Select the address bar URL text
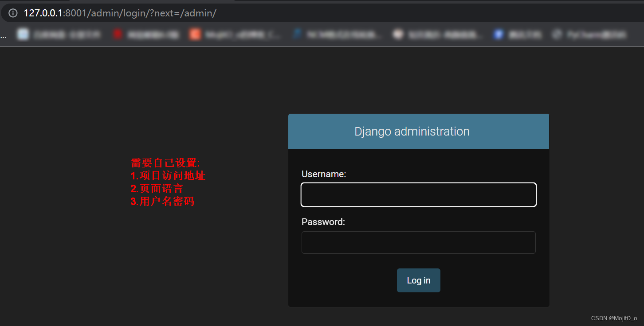 (120, 13)
